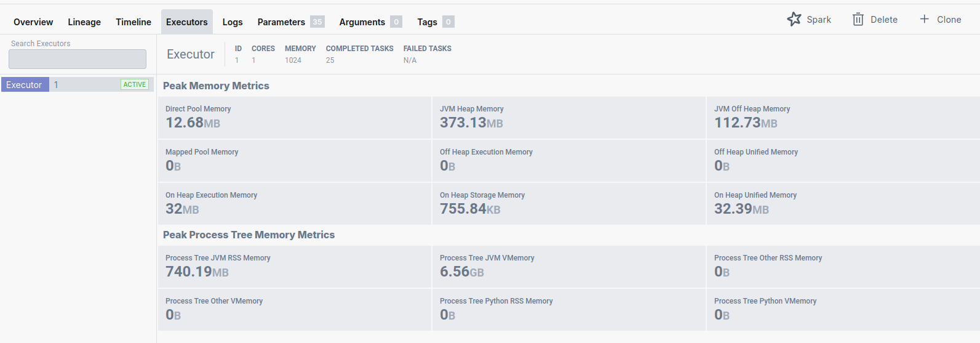Go to the Logs tab

(233, 22)
